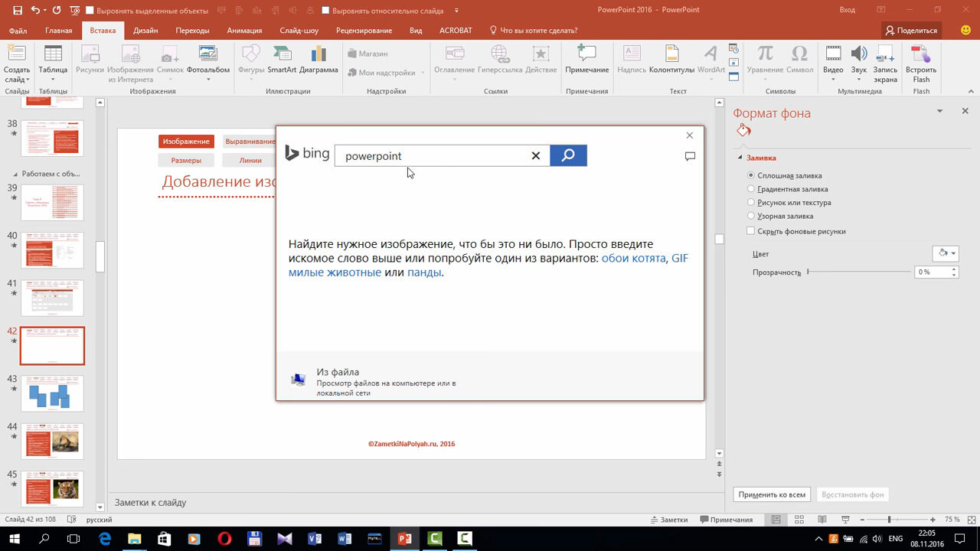Select Рисунок или текстура fill option
The width and height of the screenshot is (980, 551).
click(x=751, y=203)
